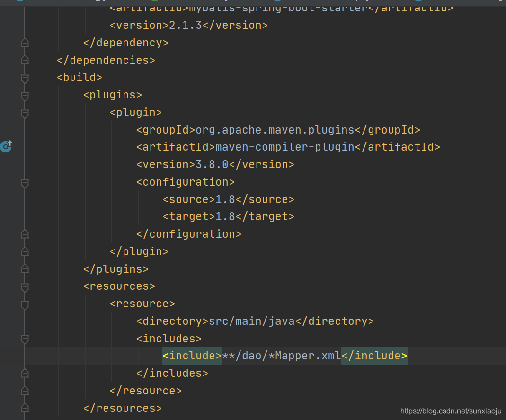Image resolution: width=506 pixels, height=420 pixels.
Task: Click the highlighted include opening tag
Action: pos(191,356)
